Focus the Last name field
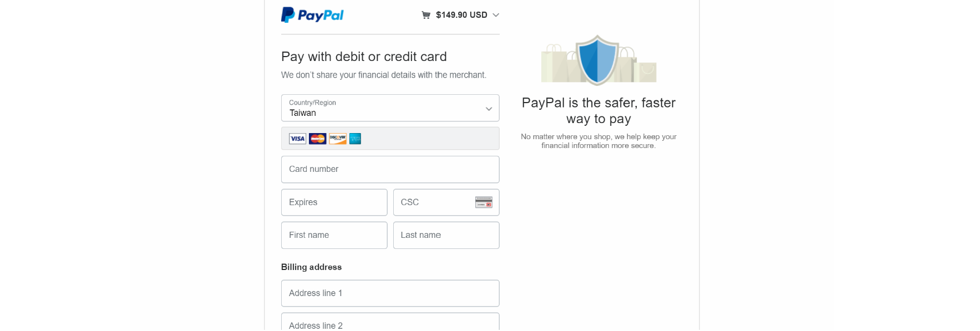This screenshot has width=980, height=331. coord(446,235)
